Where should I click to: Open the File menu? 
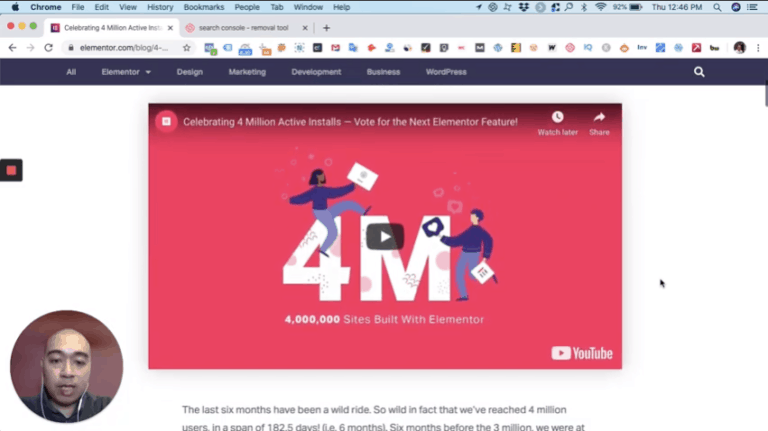click(x=78, y=7)
